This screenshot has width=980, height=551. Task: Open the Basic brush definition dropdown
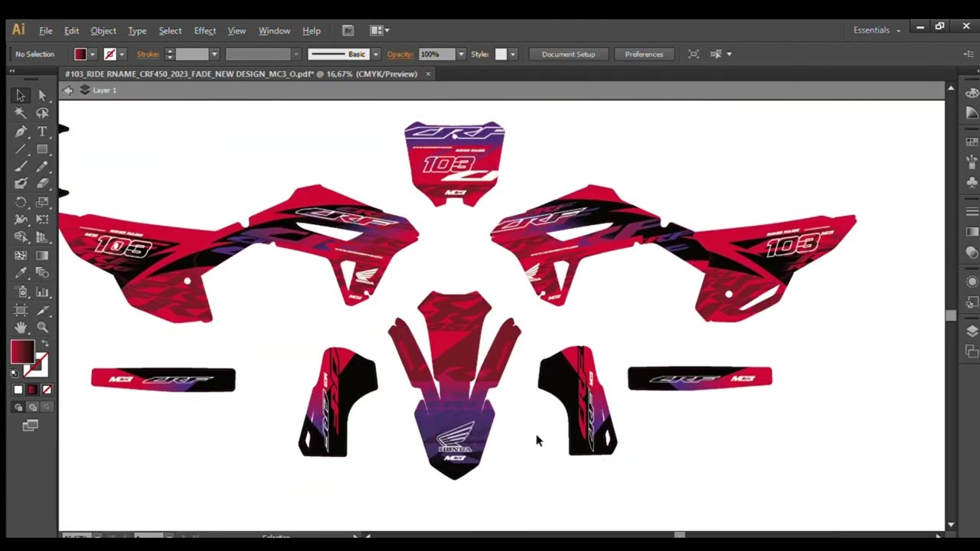click(x=375, y=54)
